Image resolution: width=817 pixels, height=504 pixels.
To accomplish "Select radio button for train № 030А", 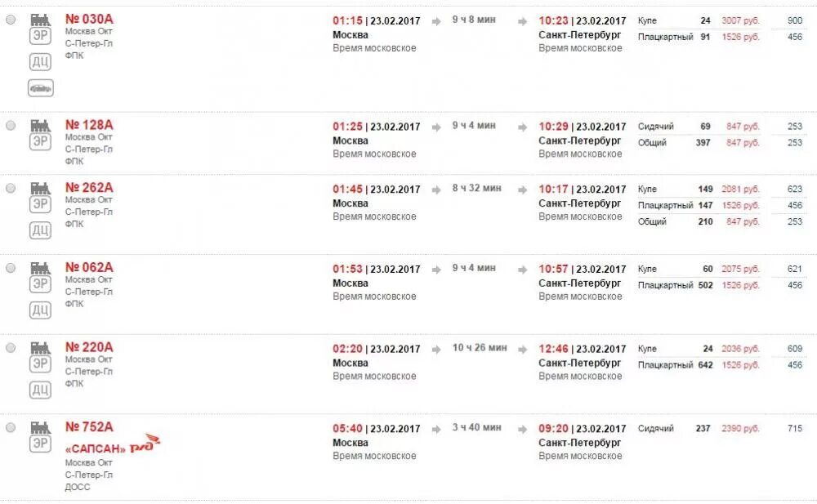I will [x=11, y=20].
